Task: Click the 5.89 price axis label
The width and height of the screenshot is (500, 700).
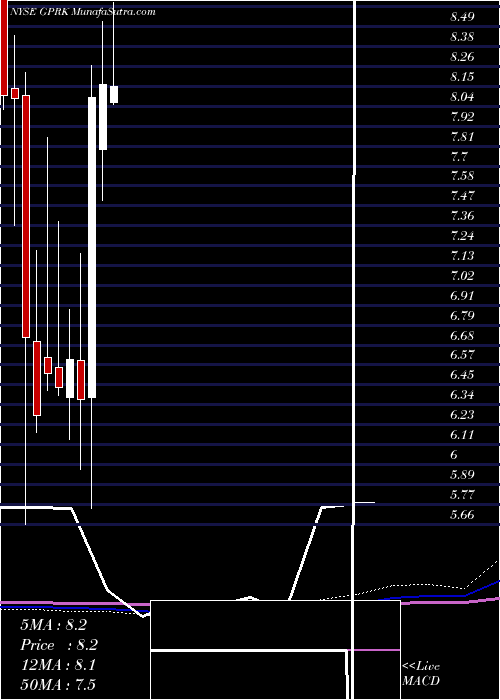Action: [462, 475]
